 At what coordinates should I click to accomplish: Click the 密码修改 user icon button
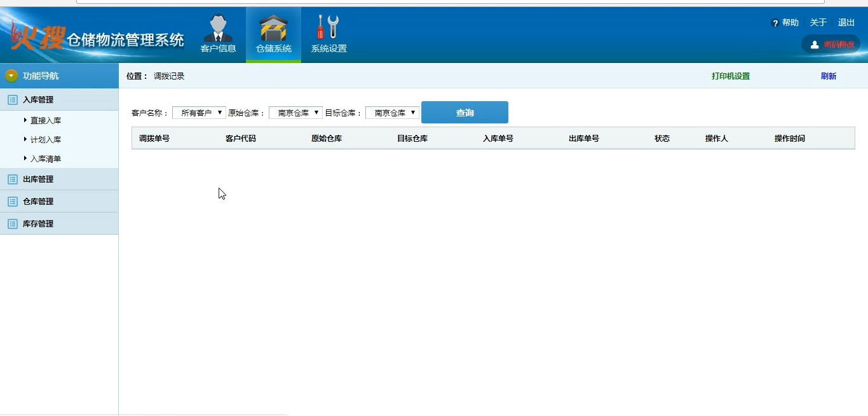pyautogui.click(x=815, y=45)
